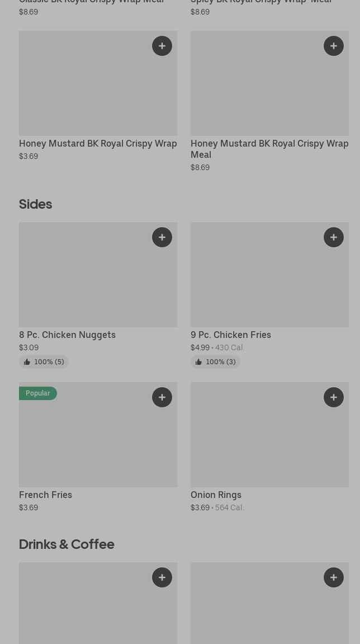Open 8 Pc. Chicken Nuggets details
This screenshot has width=360, height=644.
[67, 335]
